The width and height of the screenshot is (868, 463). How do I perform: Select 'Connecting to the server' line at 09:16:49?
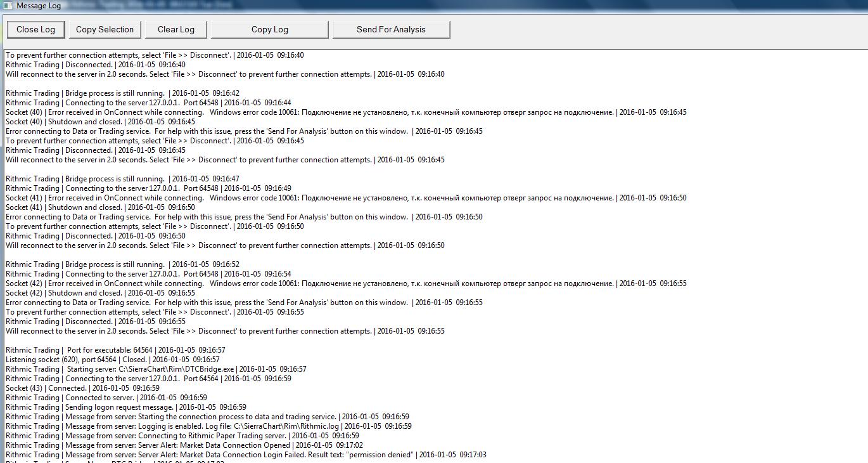coord(148,188)
